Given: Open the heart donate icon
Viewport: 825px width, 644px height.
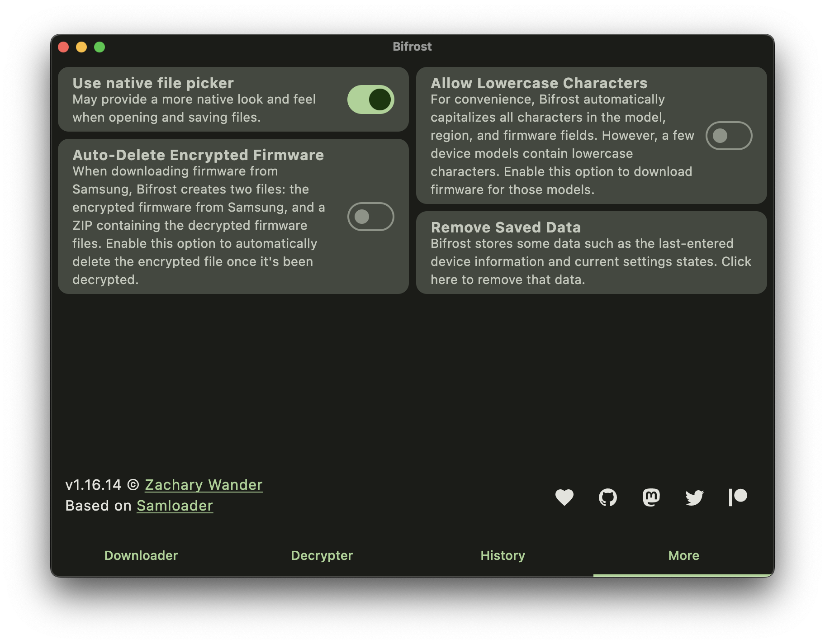Looking at the screenshot, I should coord(564,497).
